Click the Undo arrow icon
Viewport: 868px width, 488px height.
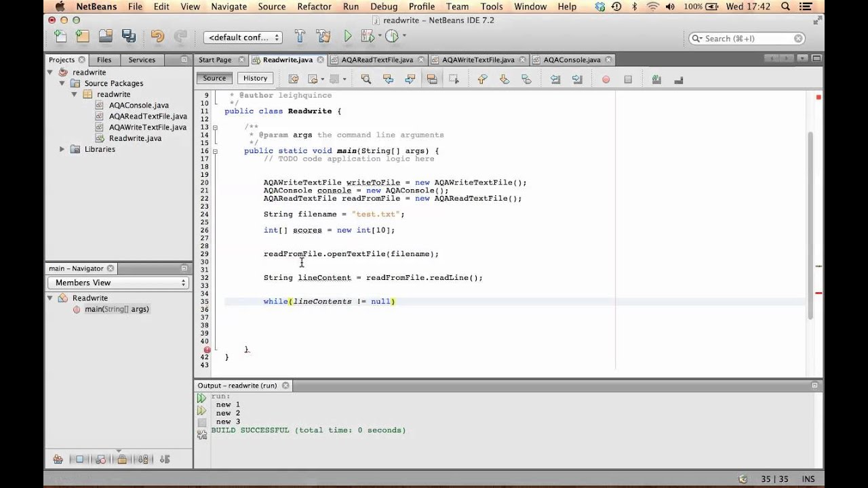pos(157,37)
